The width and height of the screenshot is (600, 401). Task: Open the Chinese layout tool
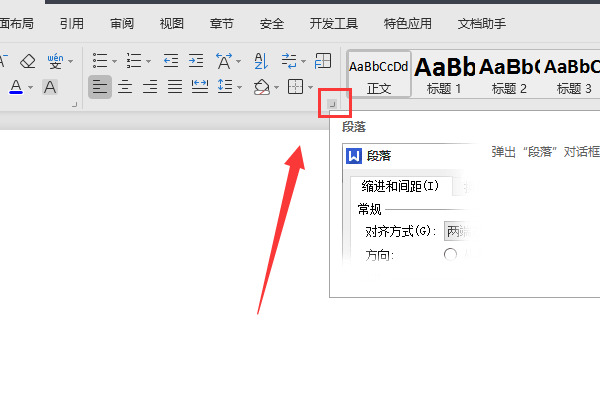click(224, 61)
